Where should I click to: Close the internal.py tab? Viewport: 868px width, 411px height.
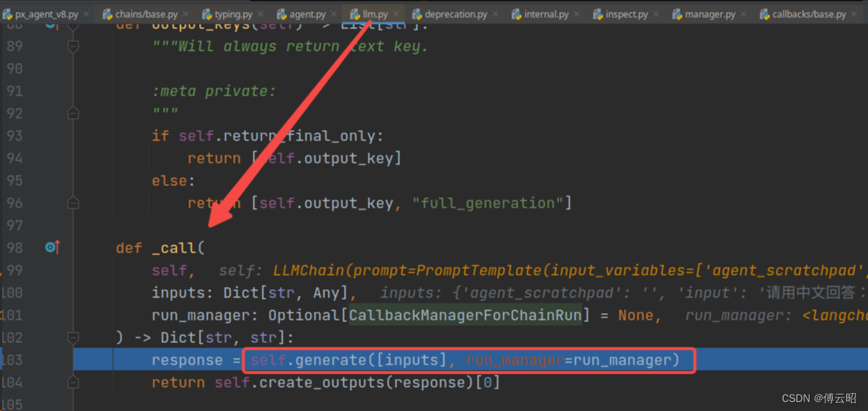click(577, 14)
